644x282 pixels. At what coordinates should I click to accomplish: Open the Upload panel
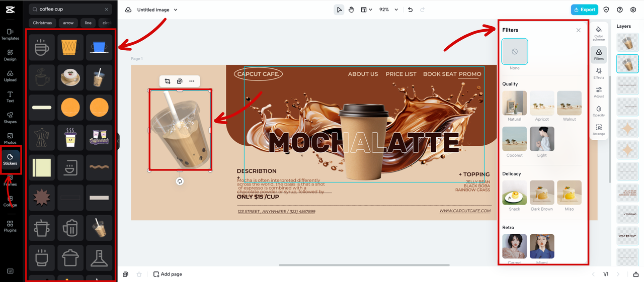click(x=10, y=76)
